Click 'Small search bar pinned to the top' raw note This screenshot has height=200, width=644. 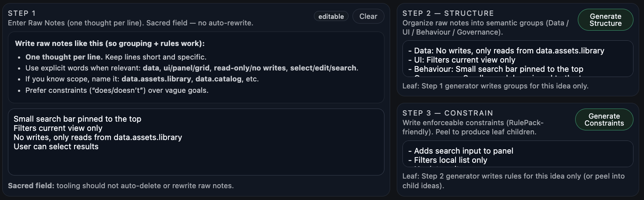[77, 119]
